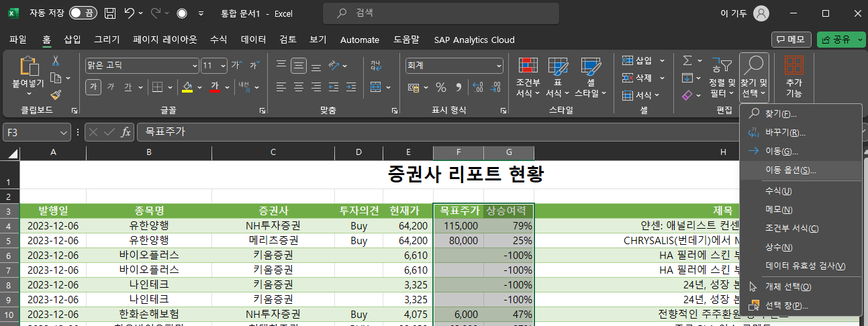Open Conditional Formatting (조건부 서식)
868x326 pixels.
(x=528, y=77)
